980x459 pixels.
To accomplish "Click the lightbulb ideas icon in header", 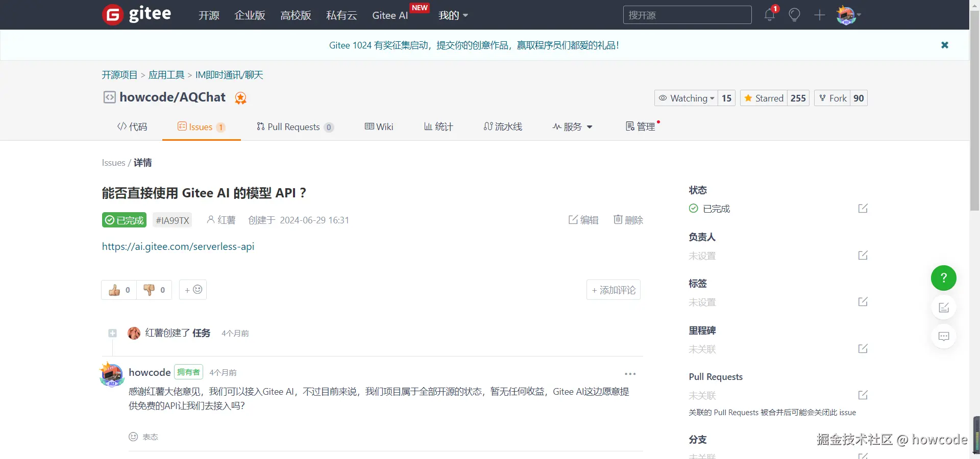I will pyautogui.click(x=794, y=15).
